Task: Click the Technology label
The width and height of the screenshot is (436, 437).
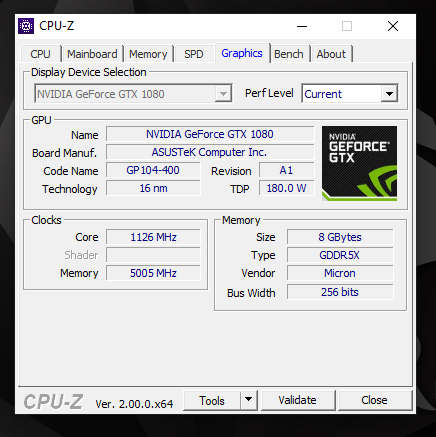Action: tap(70, 189)
